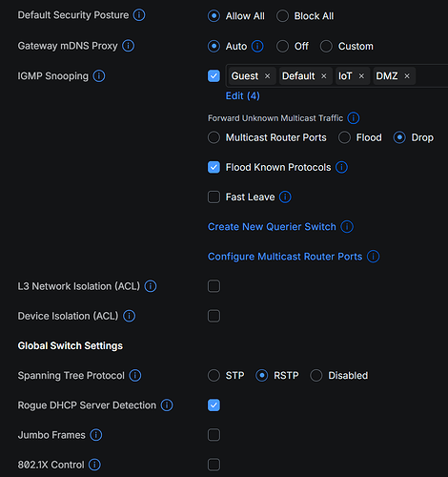
Task: Open Create New Querier Switch
Action: click(272, 227)
